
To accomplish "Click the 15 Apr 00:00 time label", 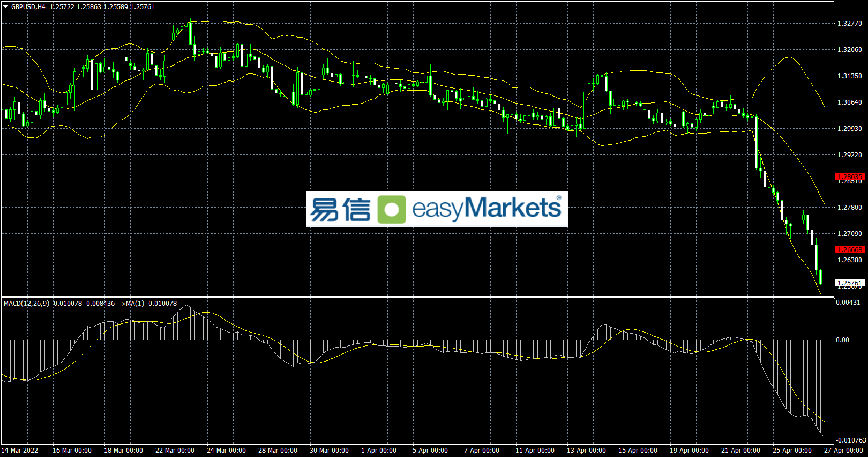I will pyautogui.click(x=638, y=451).
